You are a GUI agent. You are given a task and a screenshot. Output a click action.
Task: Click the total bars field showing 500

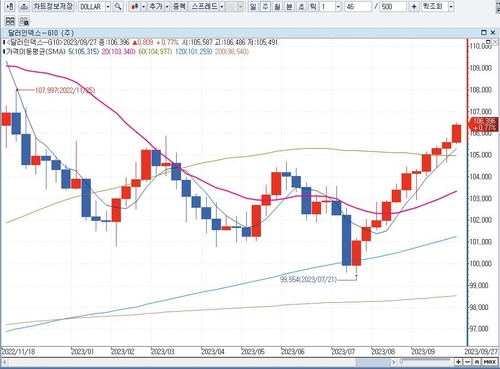pyautogui.click(x=393, y=7)
